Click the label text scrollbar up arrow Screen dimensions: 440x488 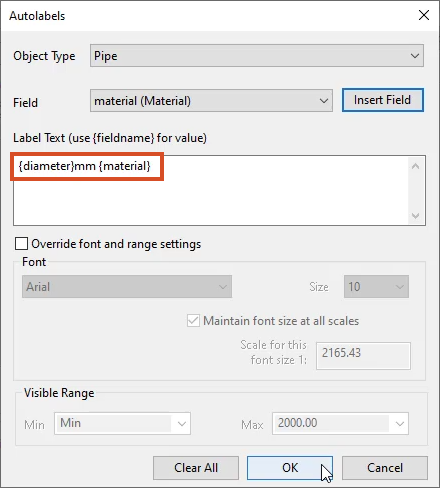click(415, 166)
